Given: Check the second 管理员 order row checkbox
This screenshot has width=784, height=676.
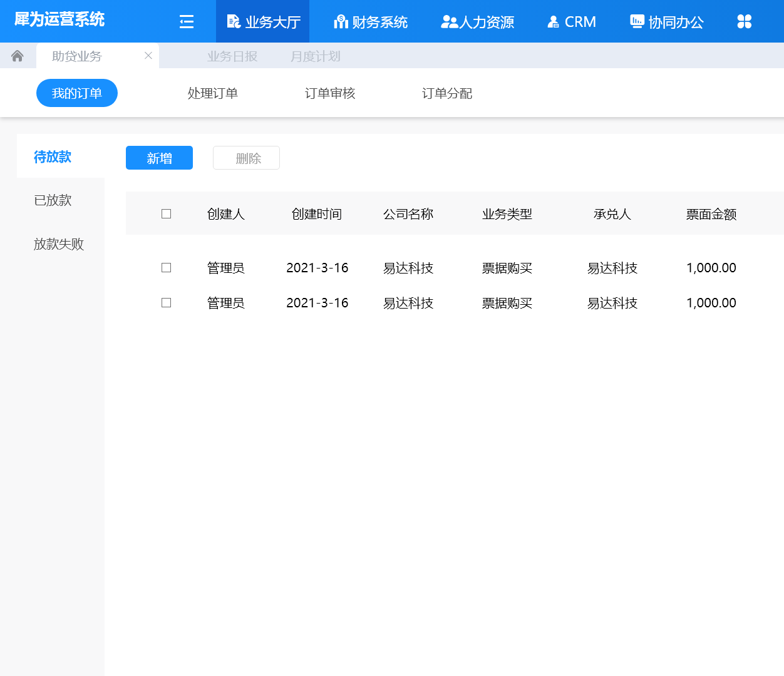Looking at the screenshot, I should 166,302.
